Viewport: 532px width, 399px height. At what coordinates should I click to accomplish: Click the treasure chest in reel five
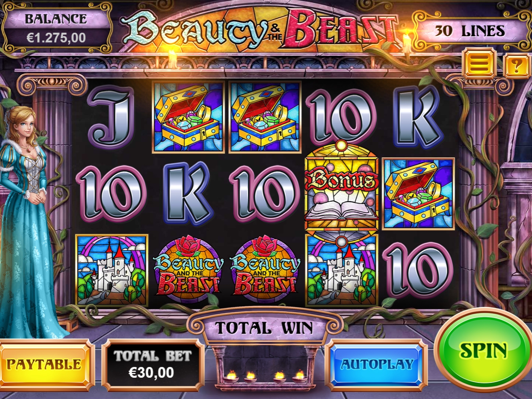coord(418,194)
